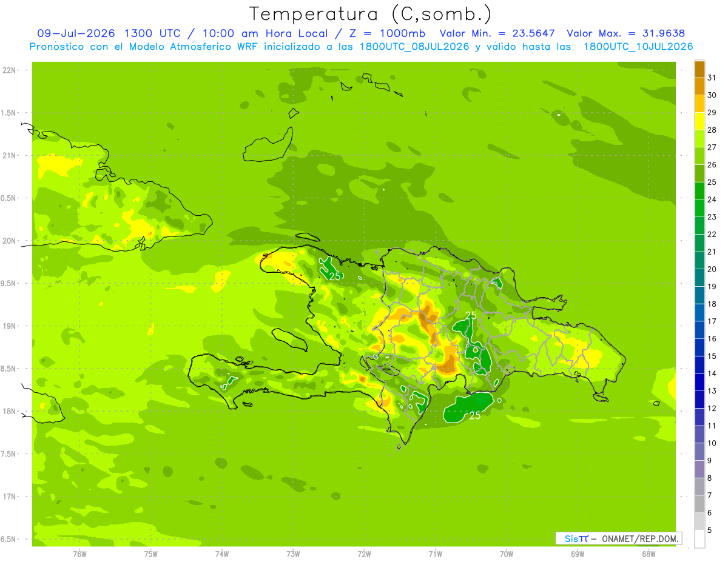728x562 pixels.
Task: Click the "74W" longitude axis label
Action: point(222,554)
